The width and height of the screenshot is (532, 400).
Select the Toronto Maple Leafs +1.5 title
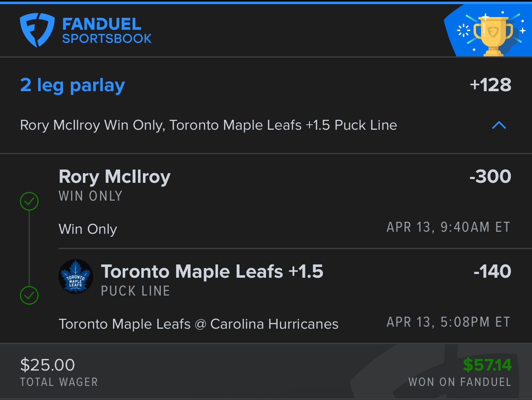click(x=212, y=272)
